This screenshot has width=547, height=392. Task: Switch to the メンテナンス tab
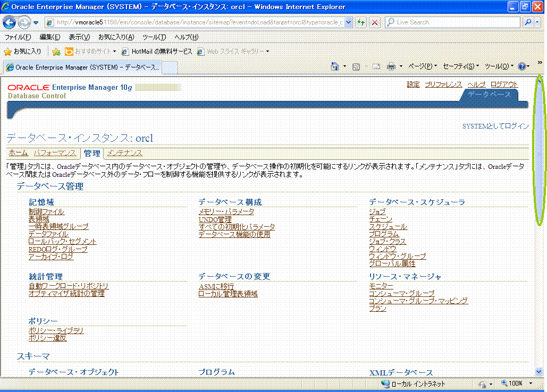(x=124, y=152)
